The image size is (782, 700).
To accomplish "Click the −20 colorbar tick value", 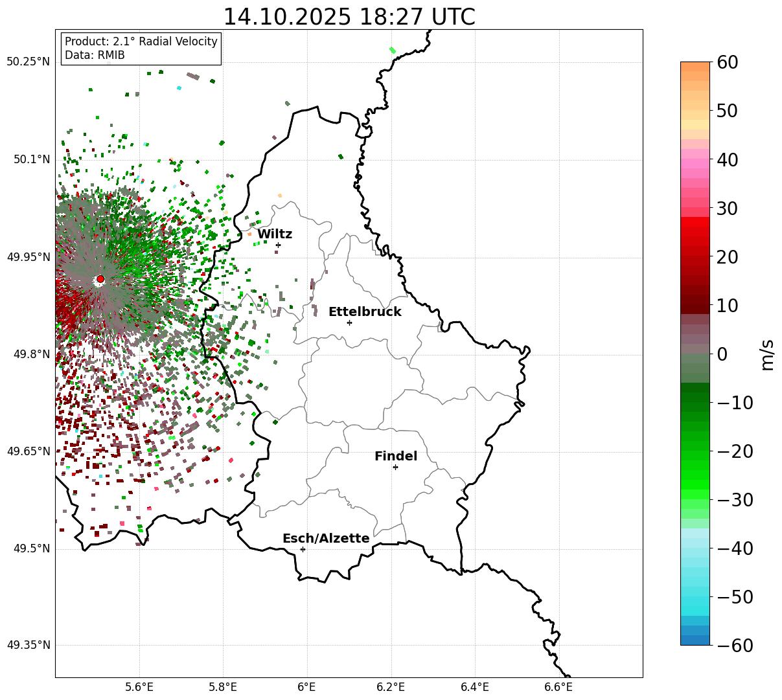I will coord(735,451).
